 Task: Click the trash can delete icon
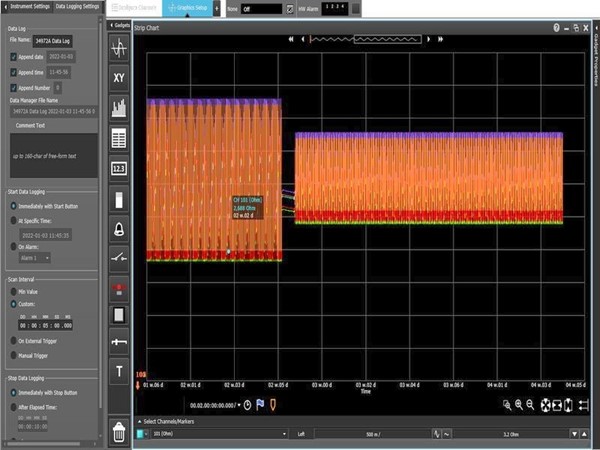tap(119, 431)
